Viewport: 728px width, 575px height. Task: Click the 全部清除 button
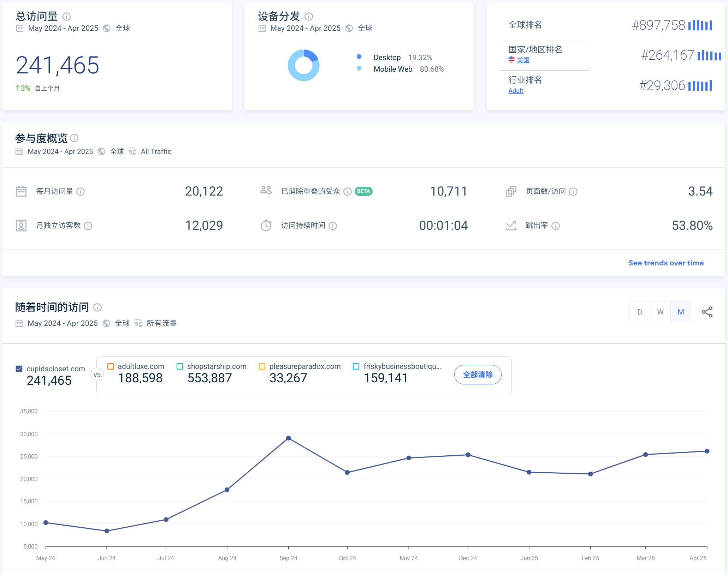pos(478,375)
